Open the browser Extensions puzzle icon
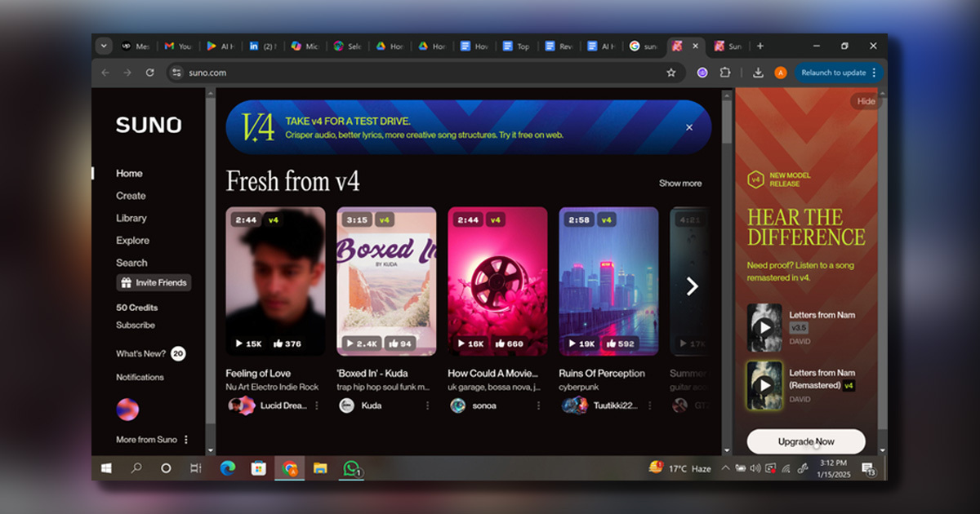This screenshot has height=514, width=980. (727, 73)
